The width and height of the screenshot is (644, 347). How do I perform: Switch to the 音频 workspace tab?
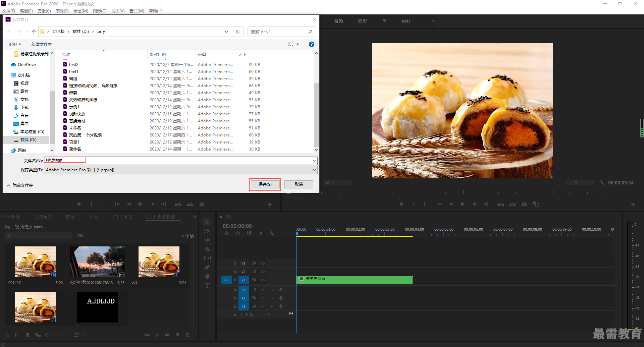(339, 21)
